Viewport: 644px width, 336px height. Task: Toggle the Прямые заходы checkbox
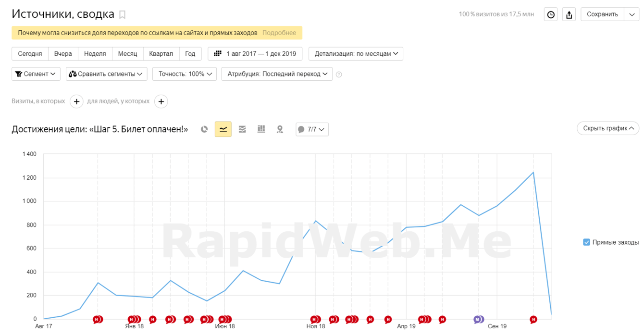(x=586, y=242)
